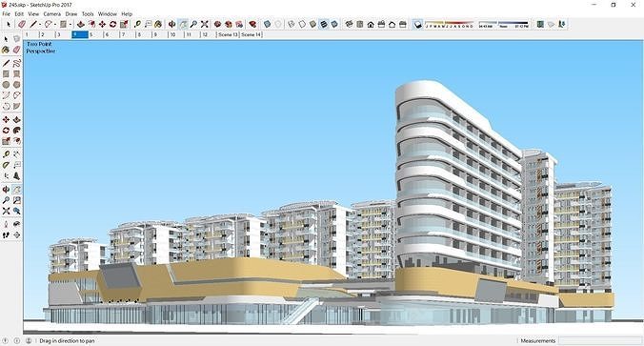The height and width of the screenshot is (346, 644).
Task: Open the File menu
Action: (6, 14)
